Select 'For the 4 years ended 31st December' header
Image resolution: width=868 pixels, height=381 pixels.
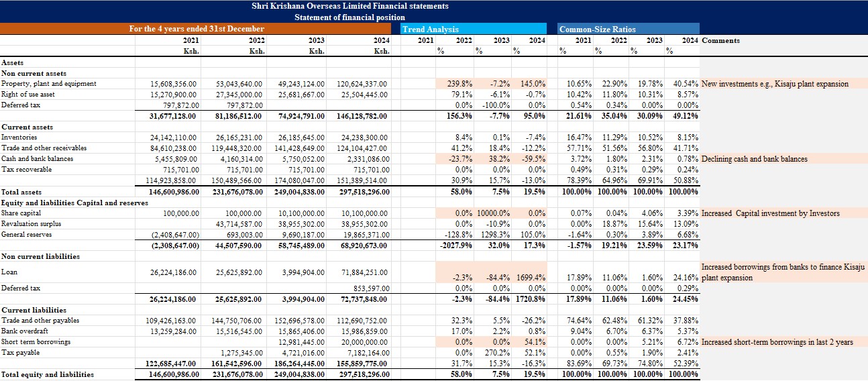tap(197, 29)
